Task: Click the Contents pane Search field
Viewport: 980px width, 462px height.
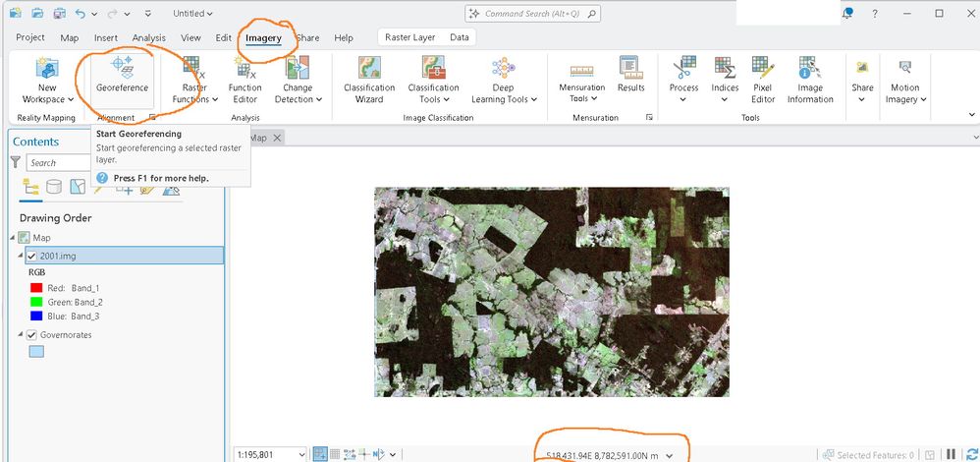Action: (59, 163)
